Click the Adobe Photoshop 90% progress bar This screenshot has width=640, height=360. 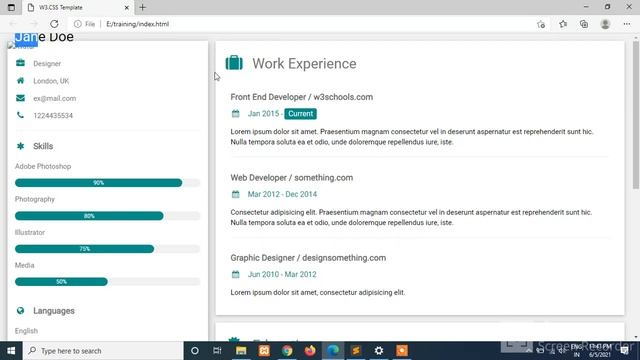point(107,182)
